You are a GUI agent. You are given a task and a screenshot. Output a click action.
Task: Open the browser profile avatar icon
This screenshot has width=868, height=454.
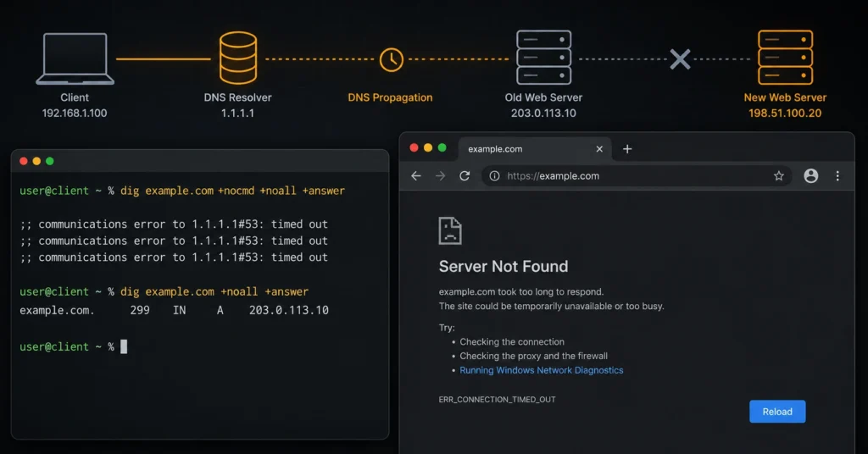pyautogui.click(x=811, y=176)
